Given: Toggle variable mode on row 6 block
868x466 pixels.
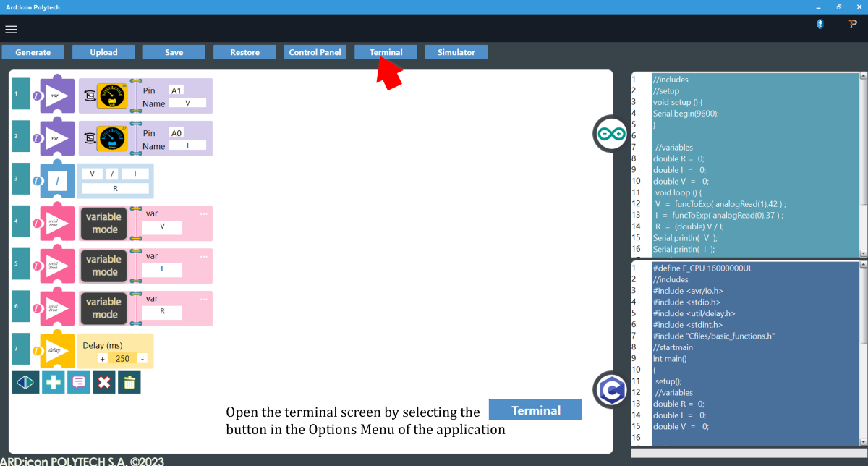Looking at the screenshot, I should click(105, 308).
